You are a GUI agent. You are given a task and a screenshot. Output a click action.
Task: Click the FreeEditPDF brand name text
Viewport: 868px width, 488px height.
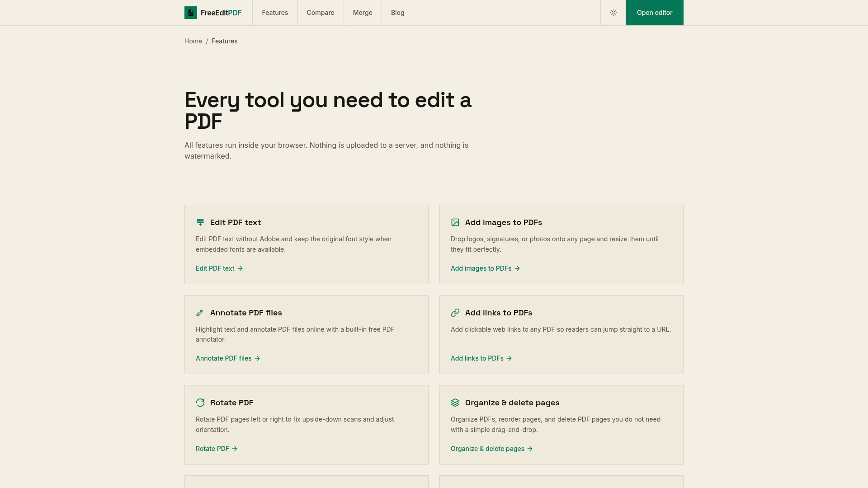pyautogui.click(x=221, y=13)
